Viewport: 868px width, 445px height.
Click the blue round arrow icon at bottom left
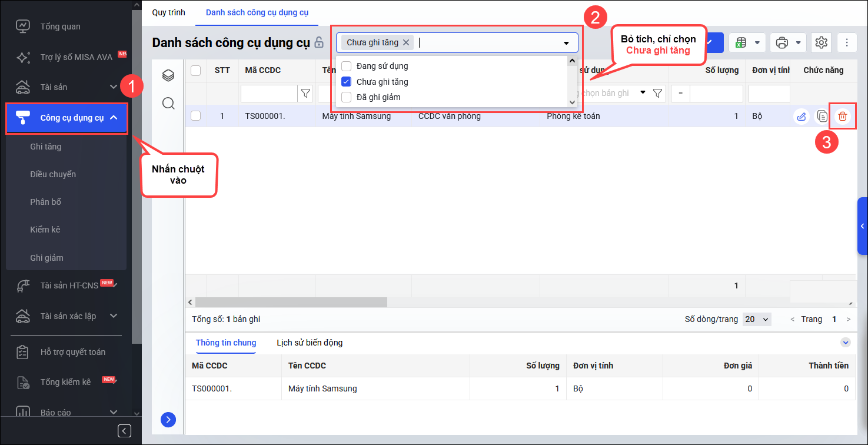click(168, 420)
